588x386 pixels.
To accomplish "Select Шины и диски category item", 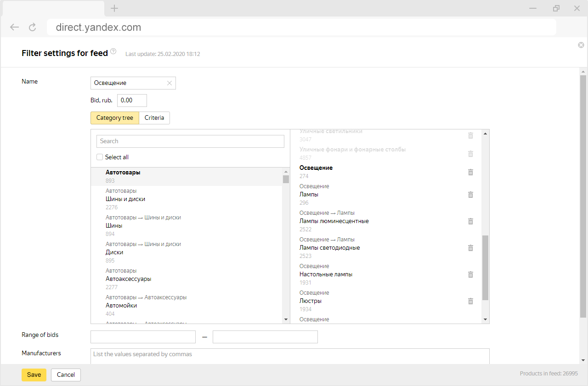I will pyautogui.click(x=125, y=199).
